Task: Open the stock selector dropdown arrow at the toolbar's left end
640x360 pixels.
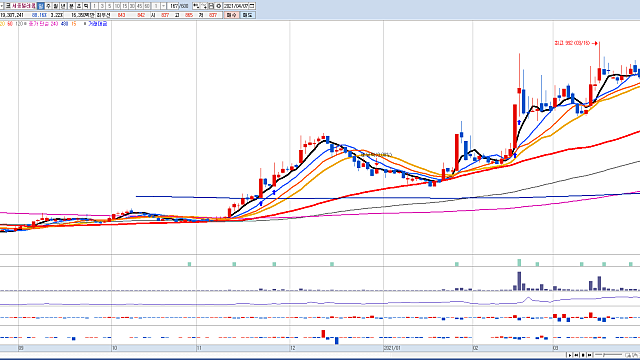Action: click(2, 6)
